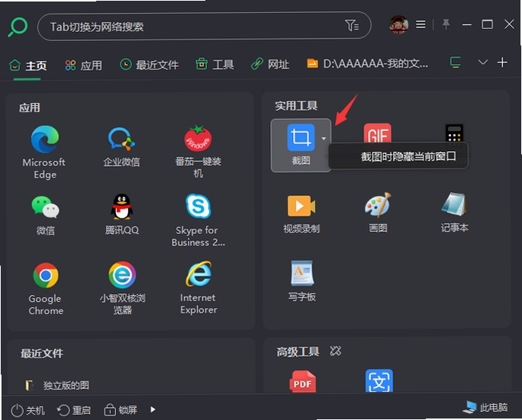Click the 应用 section heading

point(29,107)
